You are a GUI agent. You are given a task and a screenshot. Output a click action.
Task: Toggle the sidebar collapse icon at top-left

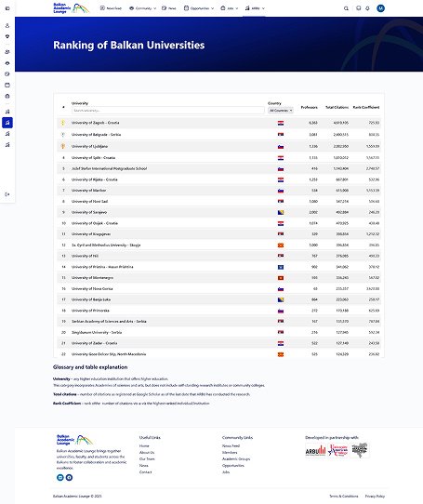[x=7, y=8]
